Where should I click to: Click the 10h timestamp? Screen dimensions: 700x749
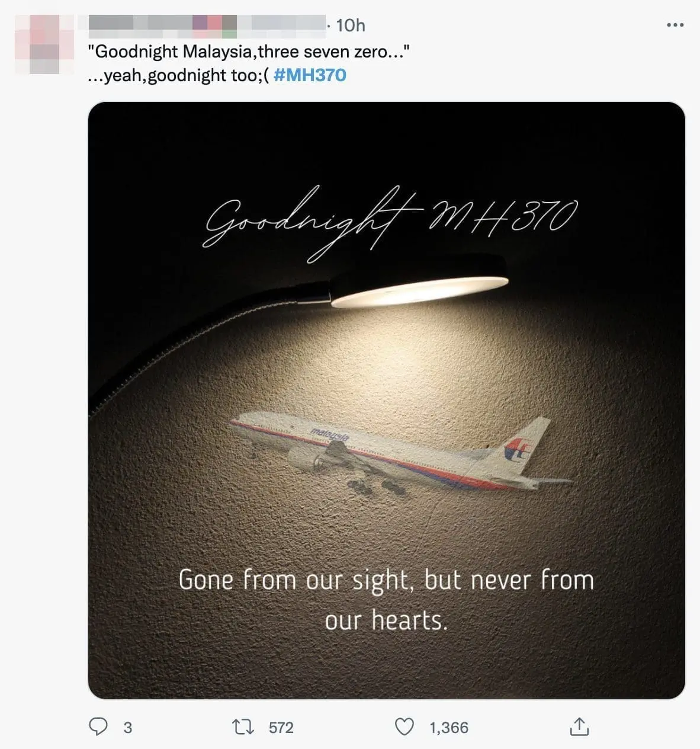(x=350, y=25)
